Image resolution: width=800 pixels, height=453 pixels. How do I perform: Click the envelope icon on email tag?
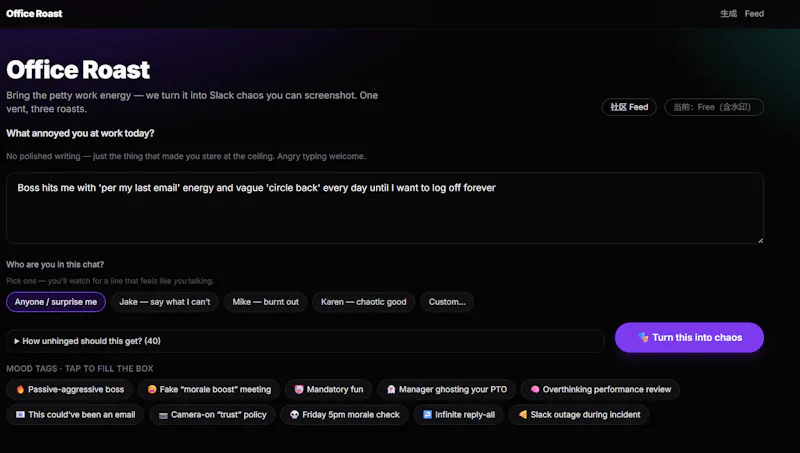pos(20,415)
